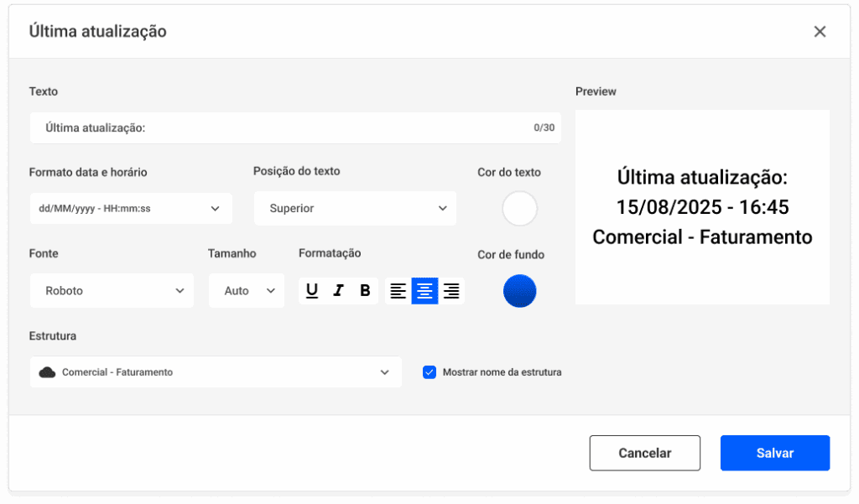The height and width of the screenshot is (504, 859).
Task: Uncheck Mostrar nome da estrutura checkbox
Action: [429, 372]
